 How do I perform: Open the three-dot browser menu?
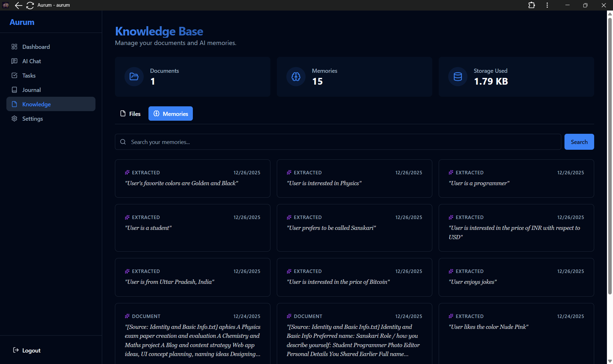pyautogui.click(x=547, y=5)
